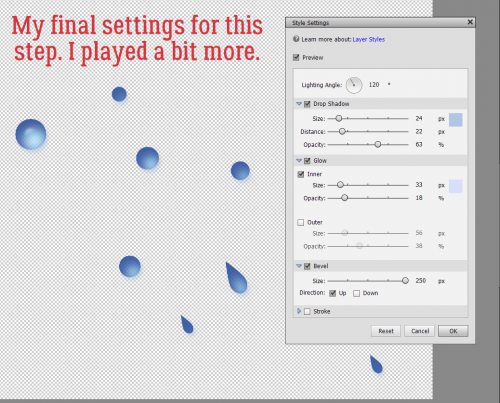The image size is (500, 403).
Task: Enable the Outer glow checkbox
Action: coord(301,222)
